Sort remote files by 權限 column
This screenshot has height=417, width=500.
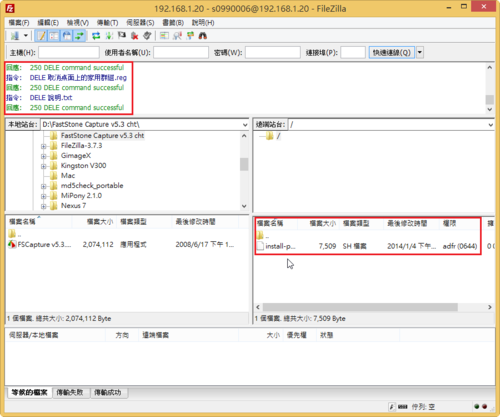(460, 223)
